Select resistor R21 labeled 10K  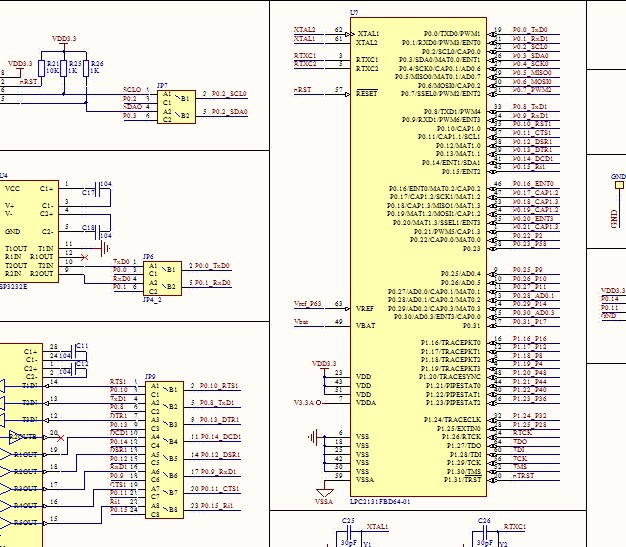(x=41, y=68)
